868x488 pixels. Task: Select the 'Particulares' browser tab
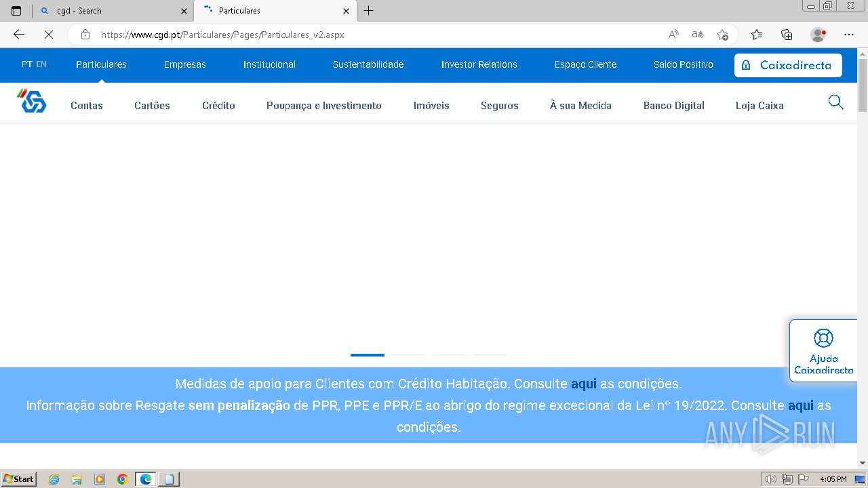coord(275,11)
